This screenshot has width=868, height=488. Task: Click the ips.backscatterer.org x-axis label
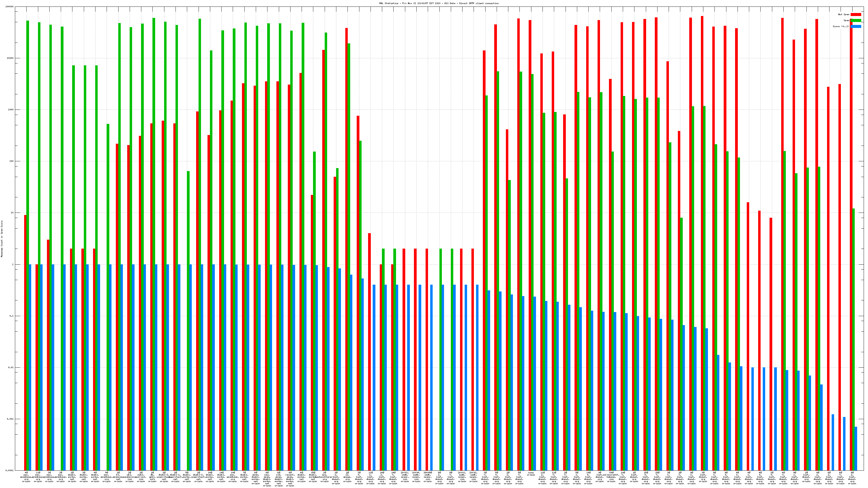click(x=324, y=477)
